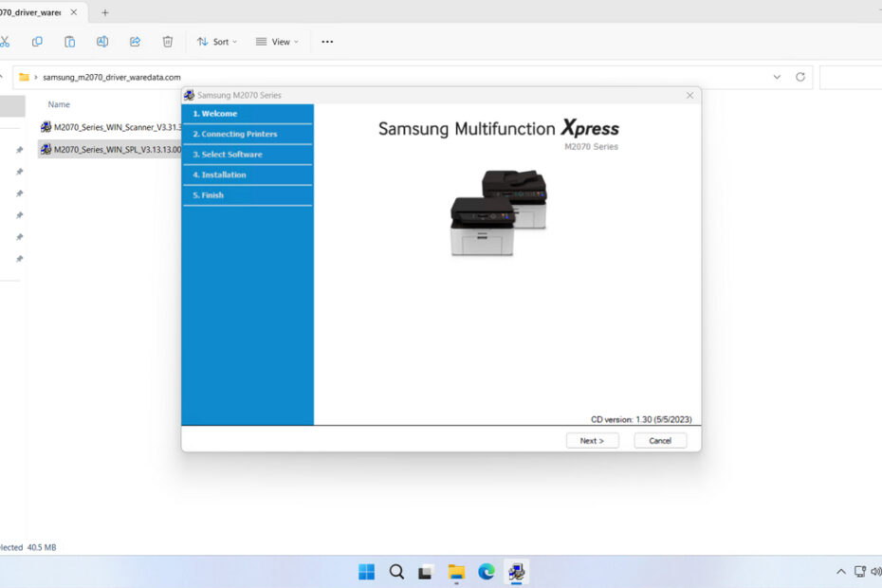This screenshot has height=588, width=882.
Task: Select the Connecting Printers installer step
Action: (x=235, y=134)
